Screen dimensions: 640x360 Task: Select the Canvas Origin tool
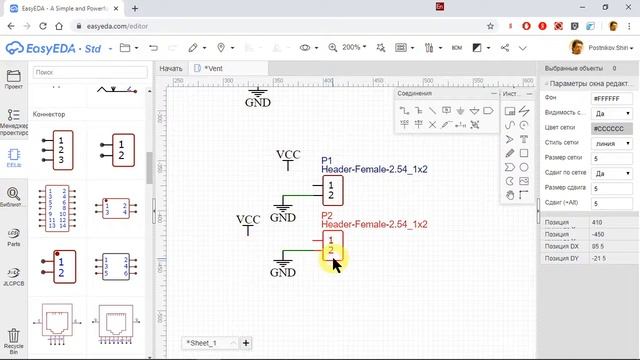[524, 195]
